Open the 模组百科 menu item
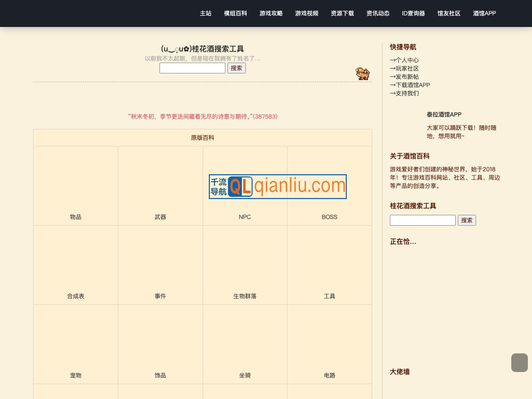 [235, 13]
